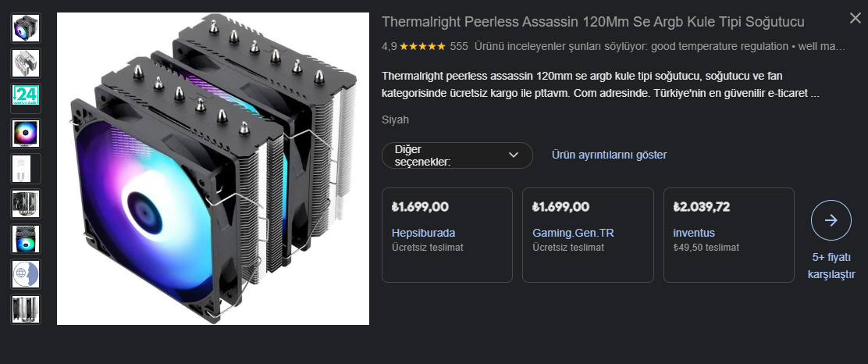
Task: Select the globe and face silhouette thumbnail
Action: [x=26, y=274]
